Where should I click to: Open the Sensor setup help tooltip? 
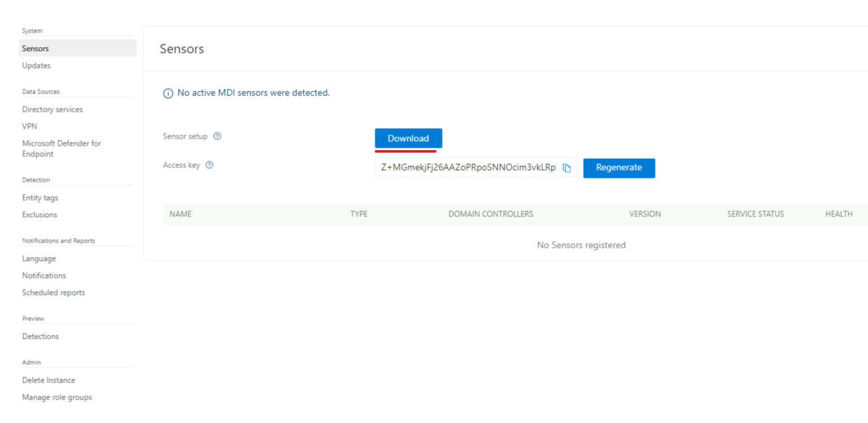(218, 136)
